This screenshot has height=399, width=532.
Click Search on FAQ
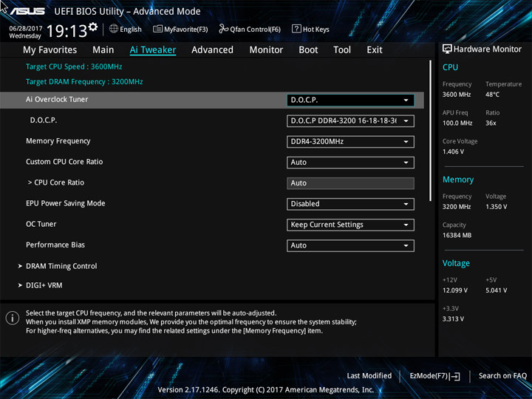click(x=503, y=376)
